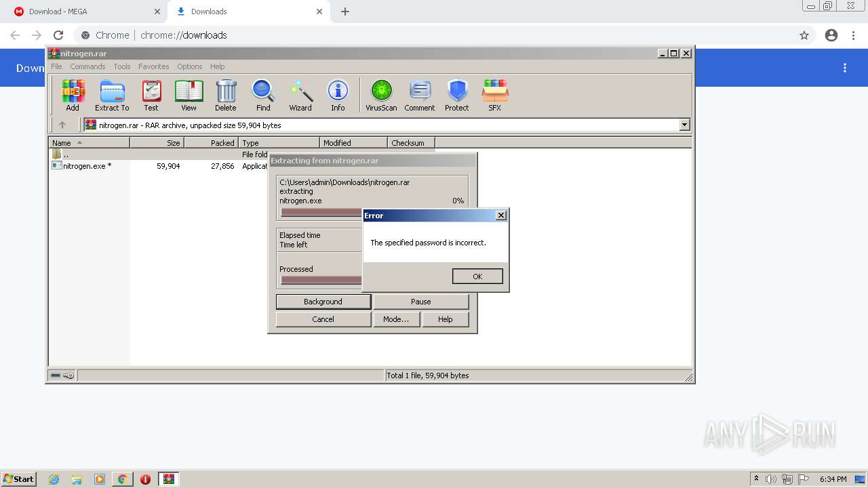
Task: Click Help in extracting dialog
Action: tap(445, 319)
